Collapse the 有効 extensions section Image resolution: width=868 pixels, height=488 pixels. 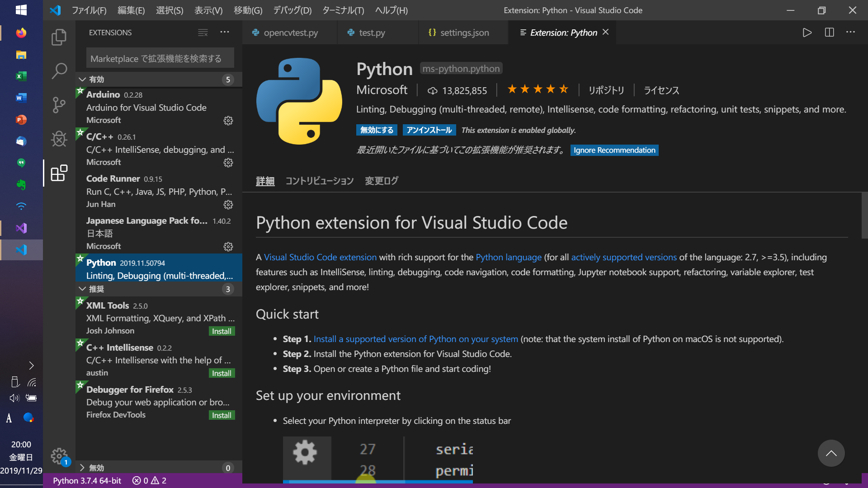(82, 80)
